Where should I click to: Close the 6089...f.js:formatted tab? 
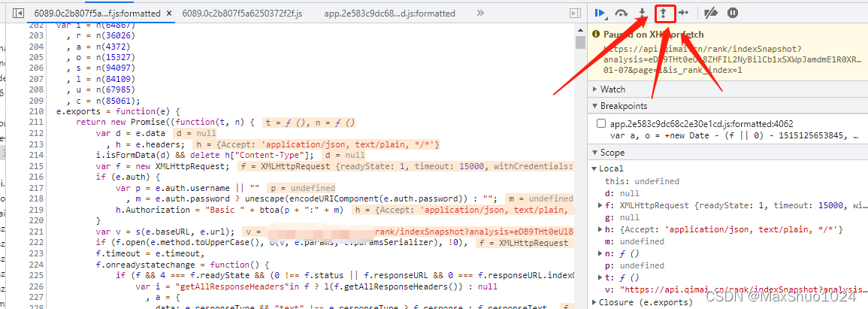(168, 13)
